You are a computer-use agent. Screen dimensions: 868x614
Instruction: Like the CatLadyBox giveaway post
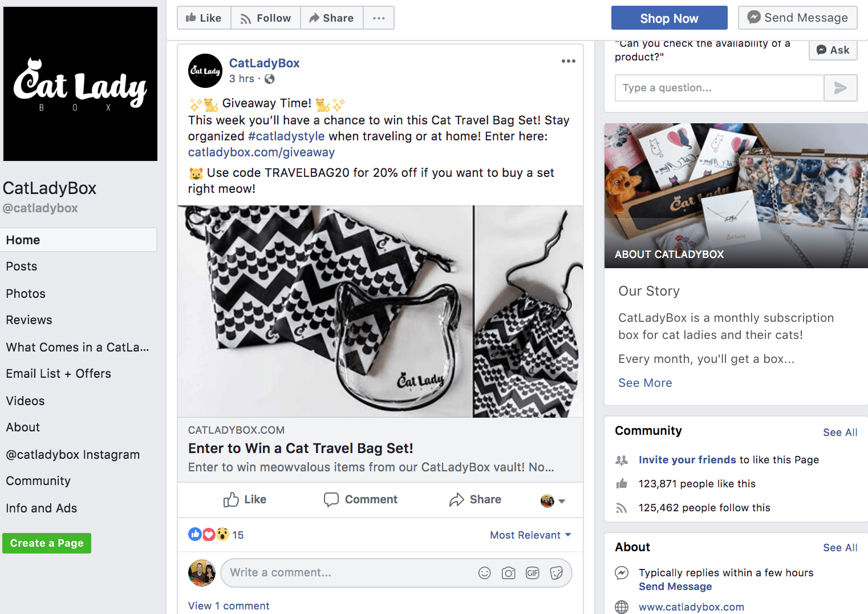[245, 499]
